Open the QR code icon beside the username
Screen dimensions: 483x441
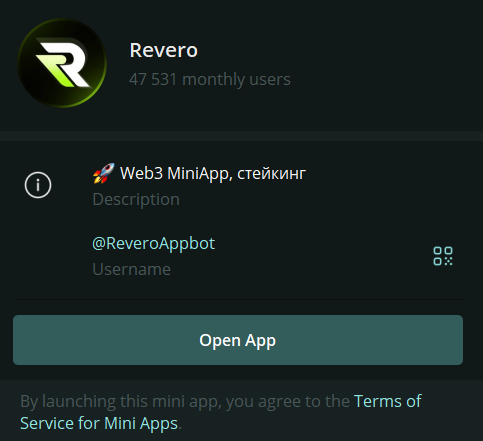pyautogui.click(x=443, y=256)
